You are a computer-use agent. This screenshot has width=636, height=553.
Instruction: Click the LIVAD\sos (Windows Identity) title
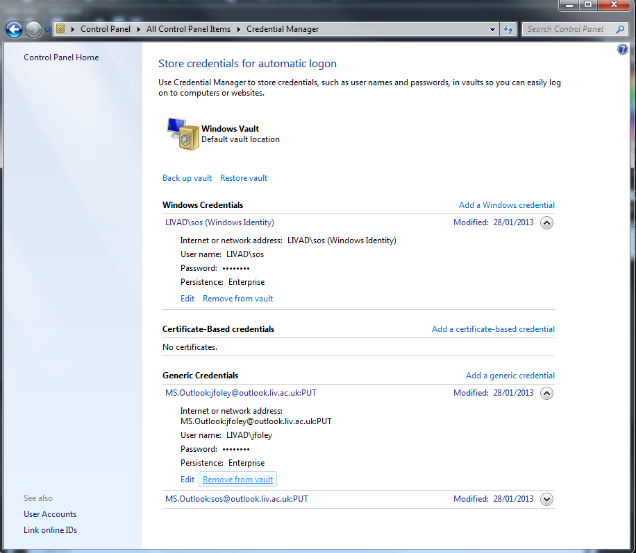coord(219,222)
